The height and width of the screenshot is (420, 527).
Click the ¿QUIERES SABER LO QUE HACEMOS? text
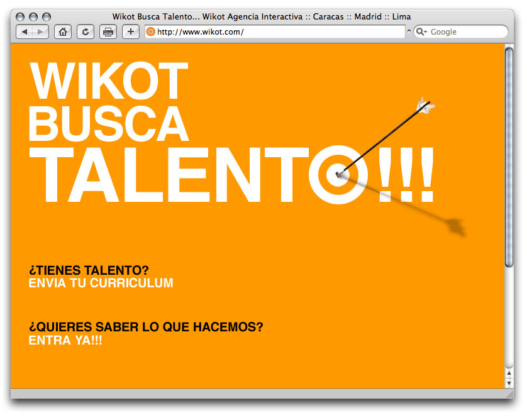coord(146,326)
